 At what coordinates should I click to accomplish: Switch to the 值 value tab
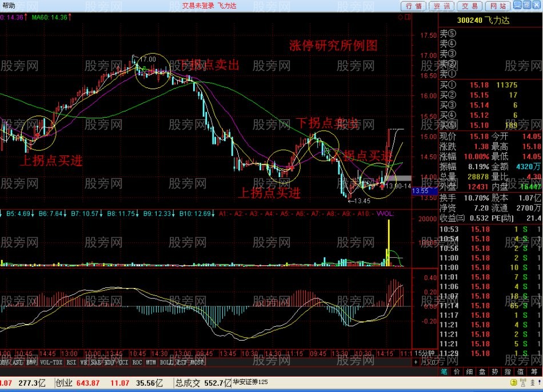tap(521, 371)
